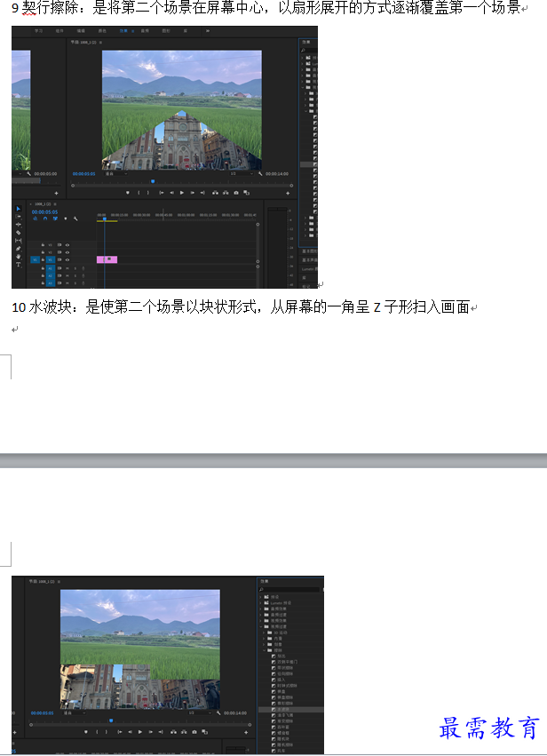Show more workspaces with the >> overflow button
Image resolution: width=547 pixels, height=756 pixels.
pos(208,31)
